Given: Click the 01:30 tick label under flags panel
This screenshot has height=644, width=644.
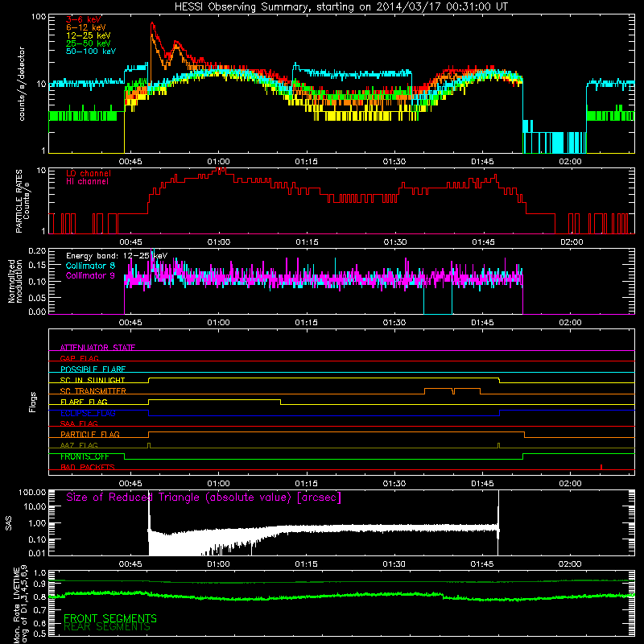Looking at the screenshot, I should (394, 484).
